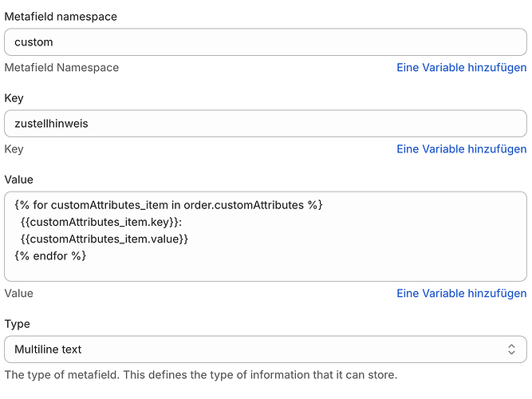The width and height of the screenshot is (532, 399).
Task: Click the 'Value' label above the textarea
Action: coord(19,180)
